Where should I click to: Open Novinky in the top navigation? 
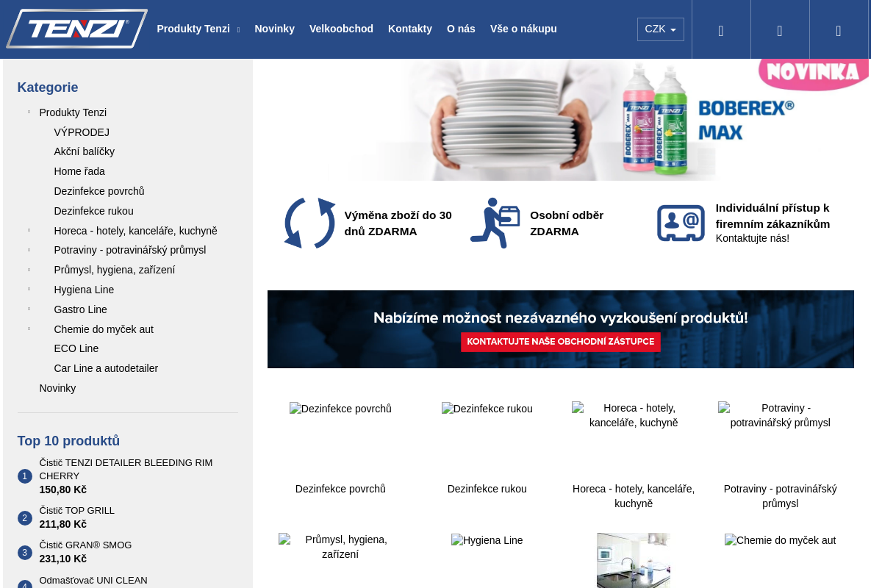pos(275,29)
